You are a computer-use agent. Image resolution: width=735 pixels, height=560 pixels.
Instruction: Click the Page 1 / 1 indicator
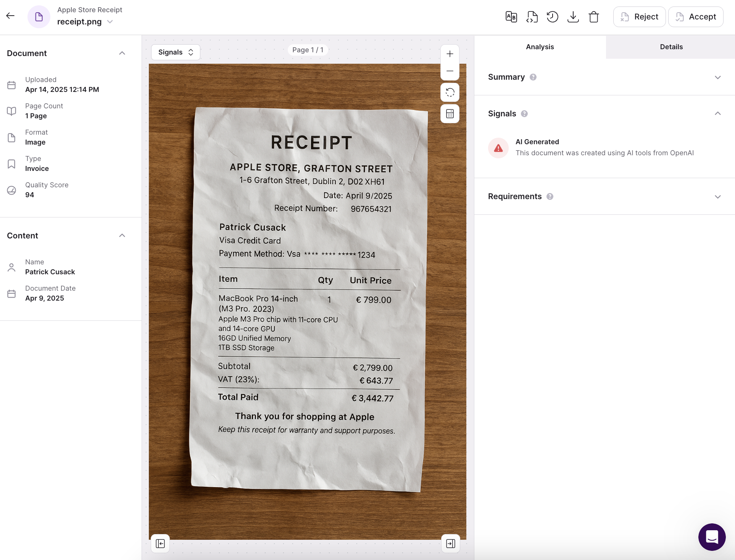pos(308,50)
